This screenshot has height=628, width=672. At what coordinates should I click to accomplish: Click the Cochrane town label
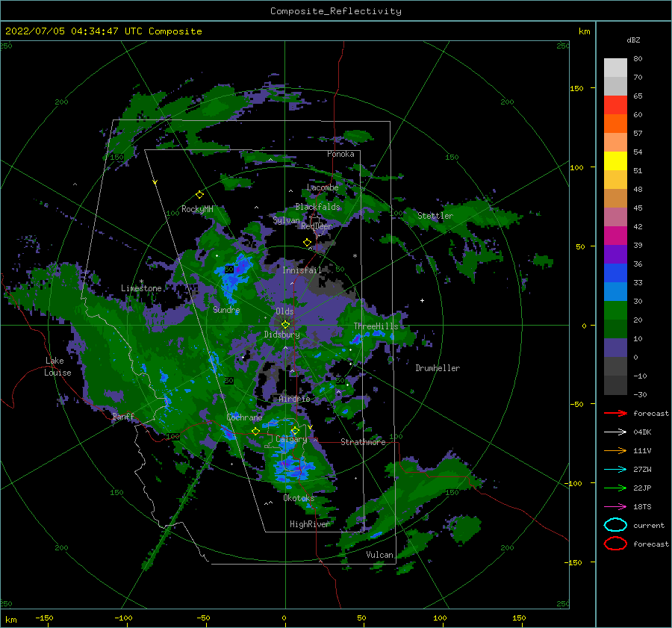(x=244, y=417)
